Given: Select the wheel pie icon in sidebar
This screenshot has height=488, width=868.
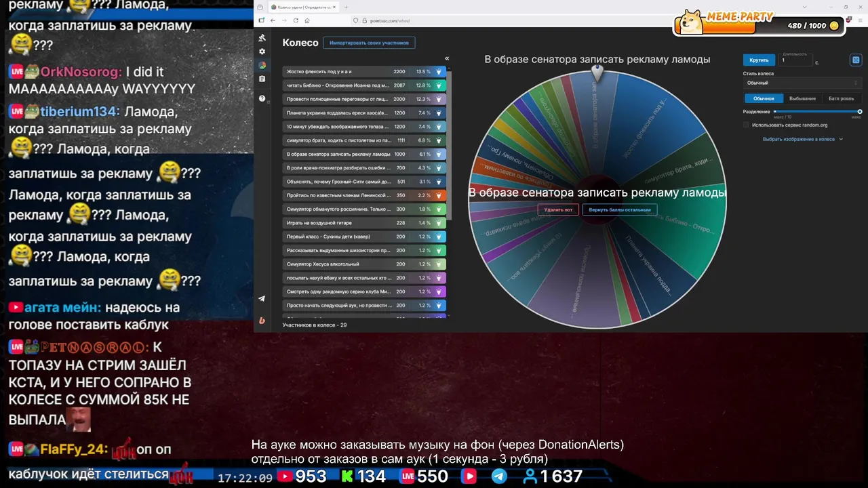Looking at the screenshot, I should (262, 66).
